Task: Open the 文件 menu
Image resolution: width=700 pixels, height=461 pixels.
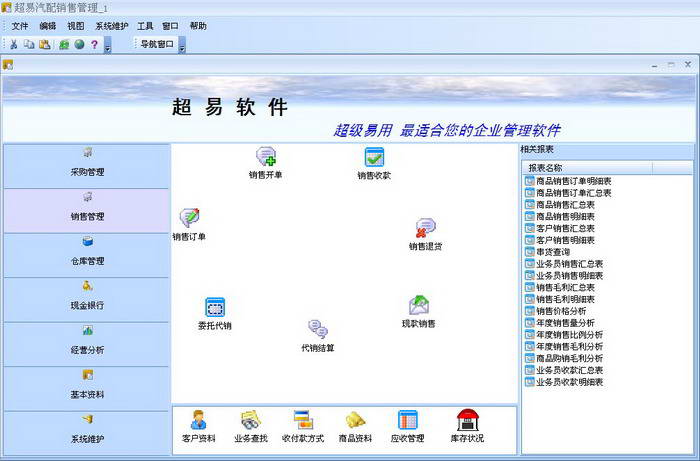Action: click(x=20, y=26)
